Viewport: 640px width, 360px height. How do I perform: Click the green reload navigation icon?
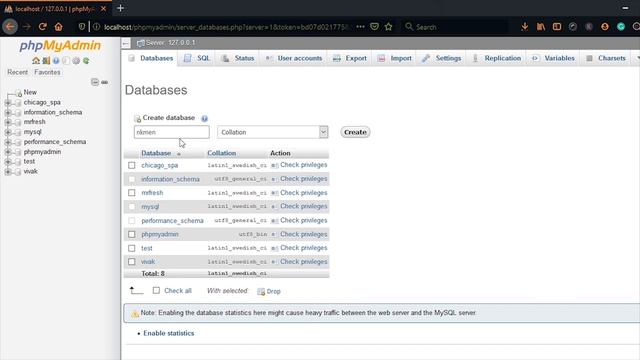coord(86,61)
